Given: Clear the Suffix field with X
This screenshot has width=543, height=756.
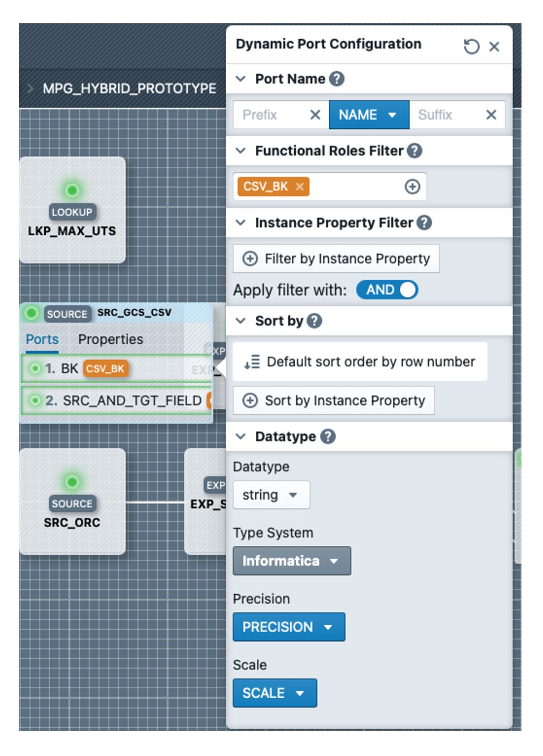Looking at the screenshot, I should point(491,115).
